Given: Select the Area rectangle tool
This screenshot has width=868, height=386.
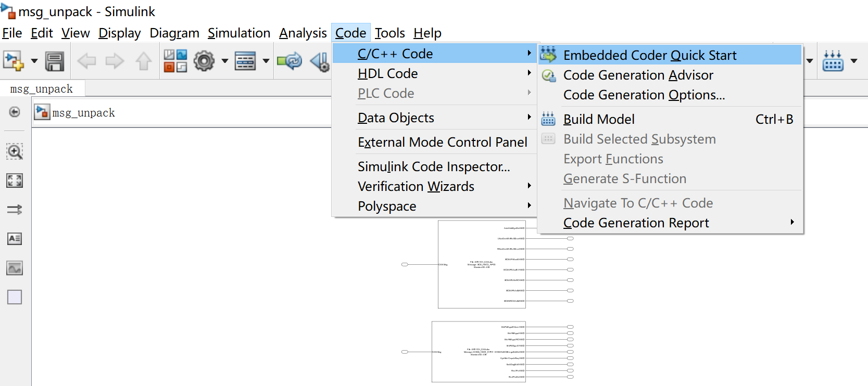Looking at the screenshot, I should pos(15,297).
